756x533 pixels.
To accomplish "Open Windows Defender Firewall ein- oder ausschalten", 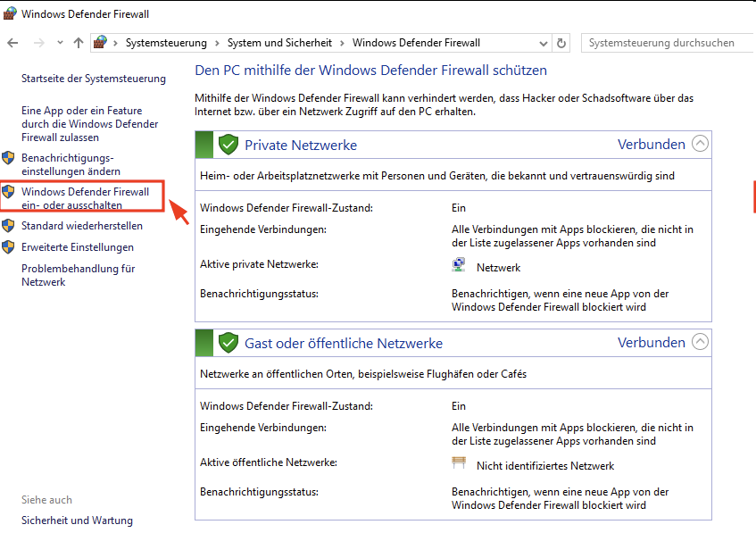I will [86, 198].
